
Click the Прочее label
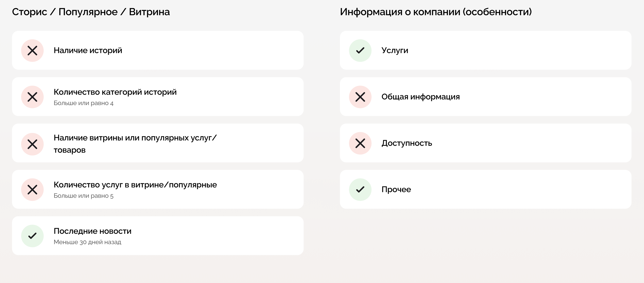pyautogui.click(x=396, y=190)
